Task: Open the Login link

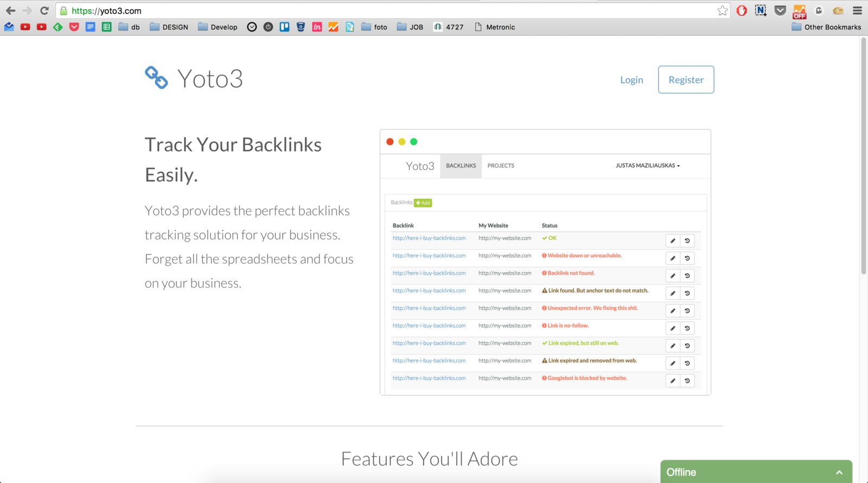Action: 631,80
